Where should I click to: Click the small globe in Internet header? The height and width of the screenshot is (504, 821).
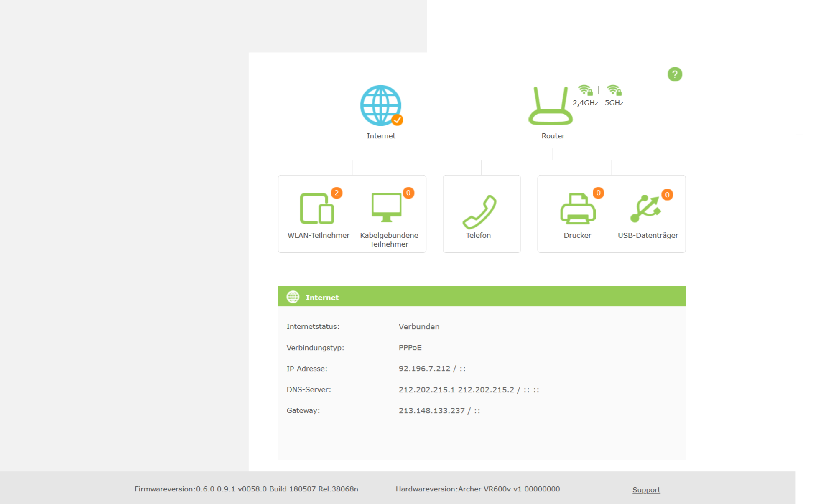tap(293, 297)
